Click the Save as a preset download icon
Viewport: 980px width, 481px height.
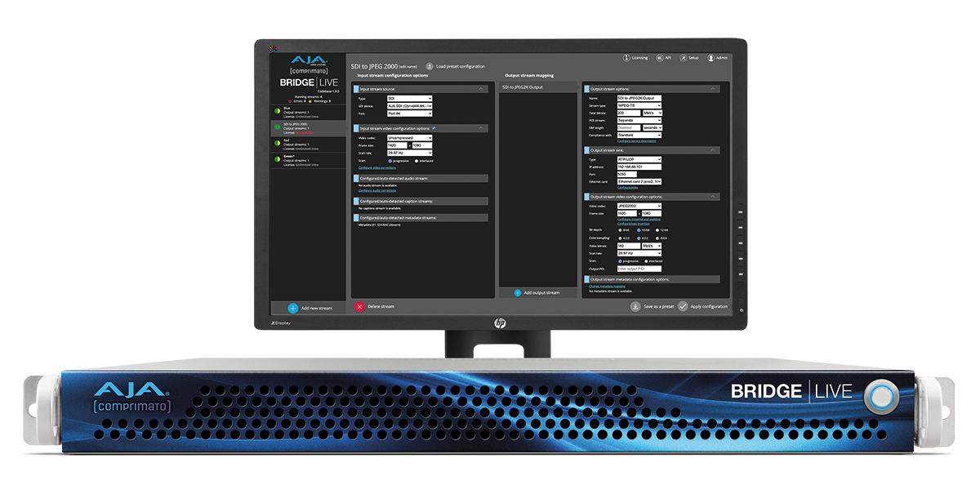point(635,306)
